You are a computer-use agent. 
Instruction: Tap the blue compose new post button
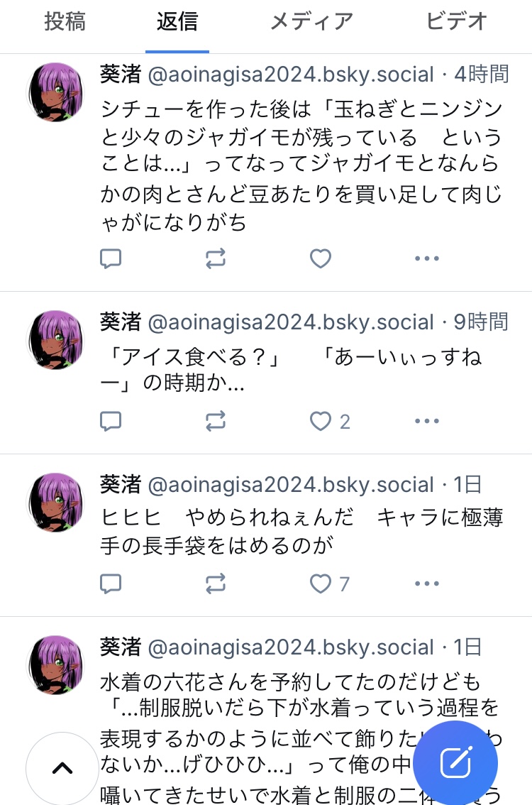click(x=455, y=763)
